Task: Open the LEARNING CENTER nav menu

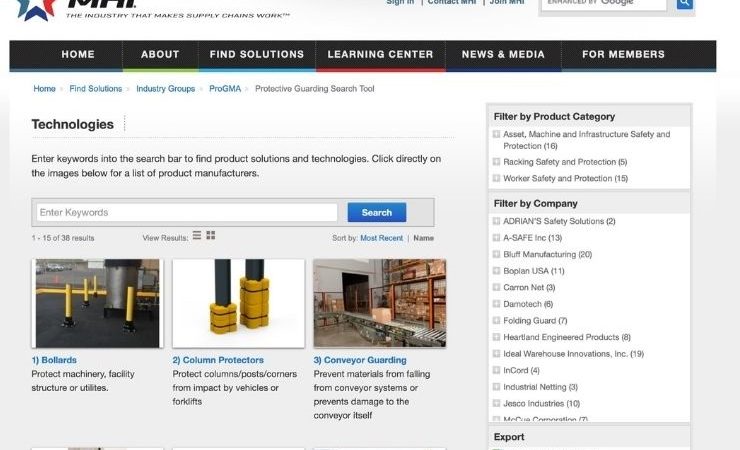Action: 380,55
